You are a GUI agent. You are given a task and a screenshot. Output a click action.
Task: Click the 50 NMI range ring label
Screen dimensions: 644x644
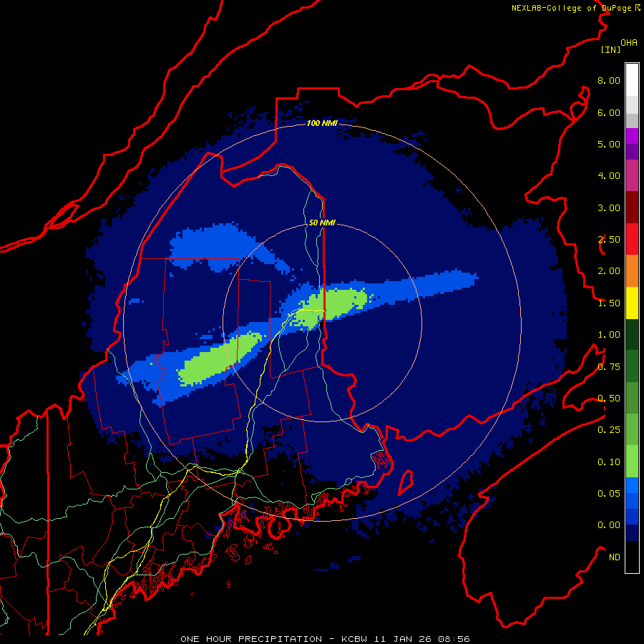coord(323,223)
